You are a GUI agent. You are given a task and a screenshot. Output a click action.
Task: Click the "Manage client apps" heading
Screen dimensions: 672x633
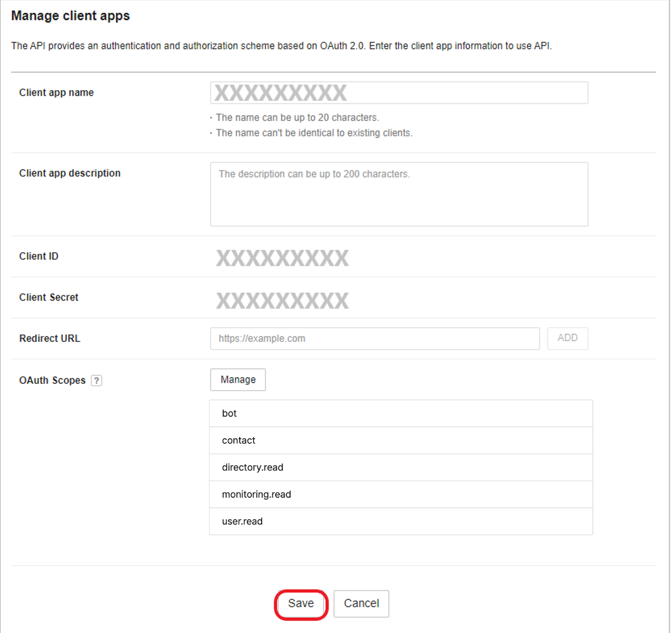pyautogui.click(x=70, y=16)
